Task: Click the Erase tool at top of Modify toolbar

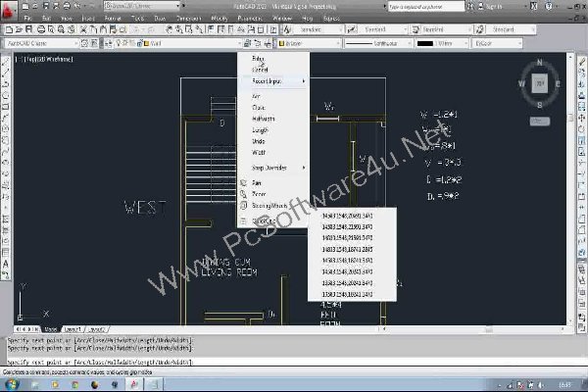Action: 581,62
